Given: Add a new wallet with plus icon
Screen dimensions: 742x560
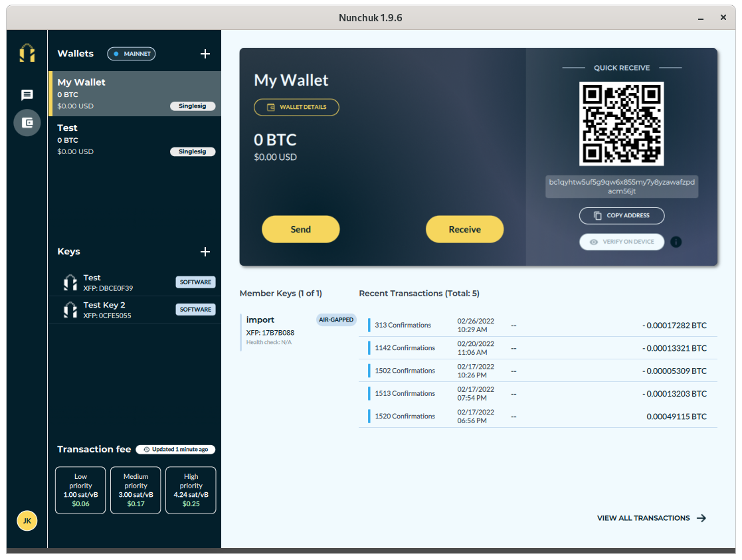Looking at the screenshot, I should tap(205, 54).
